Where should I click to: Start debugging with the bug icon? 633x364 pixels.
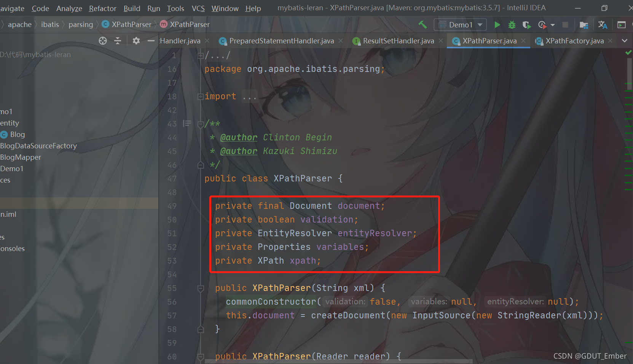(512, 25)
